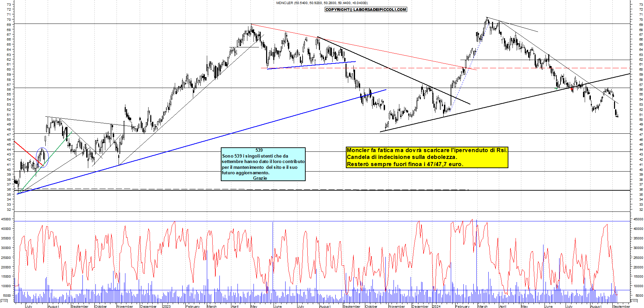Click '45000' on the left volume axis
The image size is (644, 308).
tap(6, 219)
